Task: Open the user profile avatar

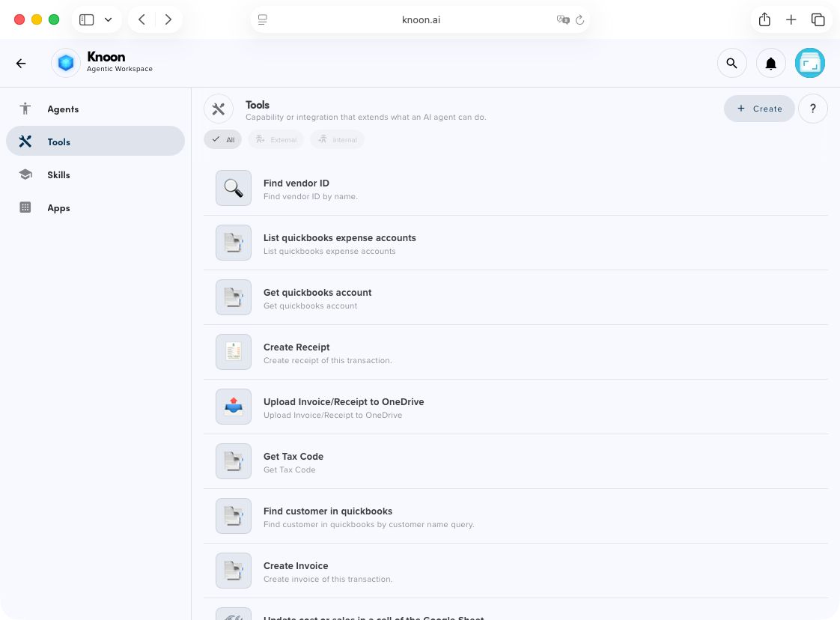Action: coord(809,64)
